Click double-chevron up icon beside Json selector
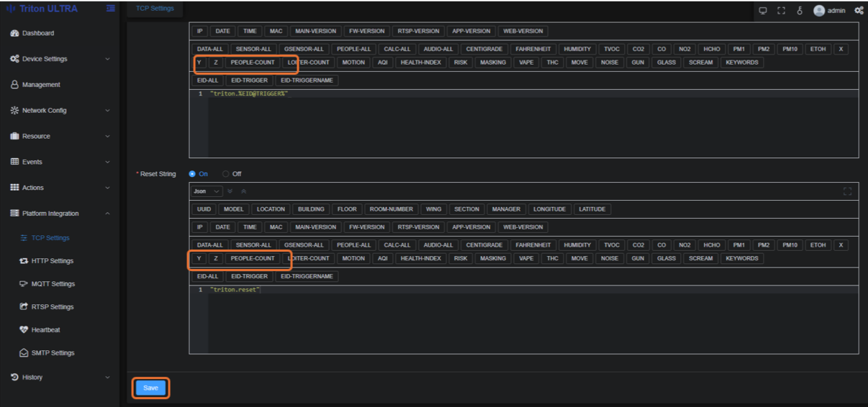 (243, 191)
